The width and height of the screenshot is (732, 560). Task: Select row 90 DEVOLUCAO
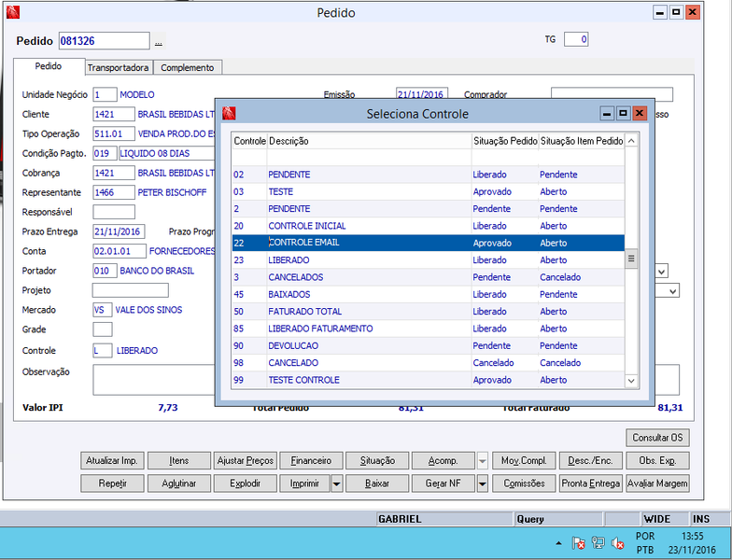click(428, 345)
